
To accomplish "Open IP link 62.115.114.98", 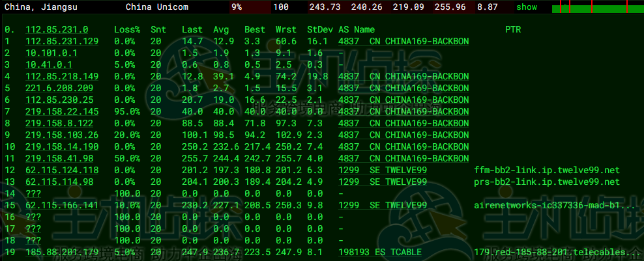I will pyautogui.click(x=59, y=182).
